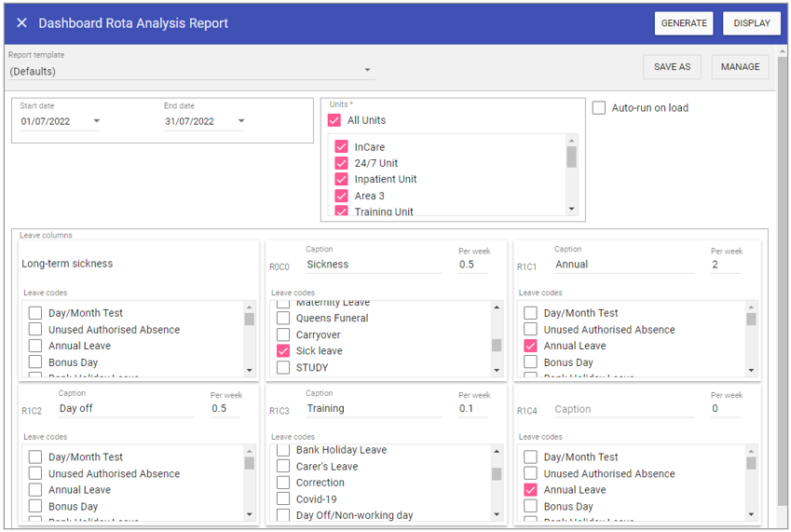Uncheck the Inpatient Unit checkbox
Image resolution: width=791 pixels, height=532 pixels.
coord(342,179)
